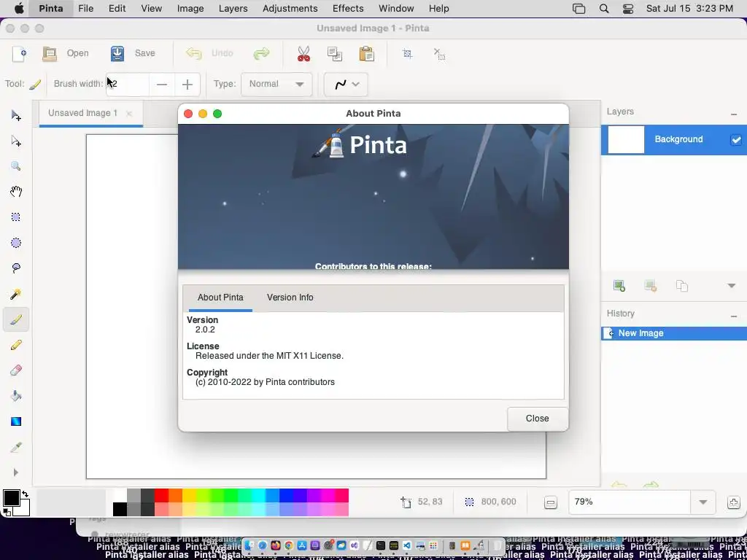The width and height of the screenshot is (747, 560).
Task: Open the brush Type Normal dropdown
Action: pos(276,85)
